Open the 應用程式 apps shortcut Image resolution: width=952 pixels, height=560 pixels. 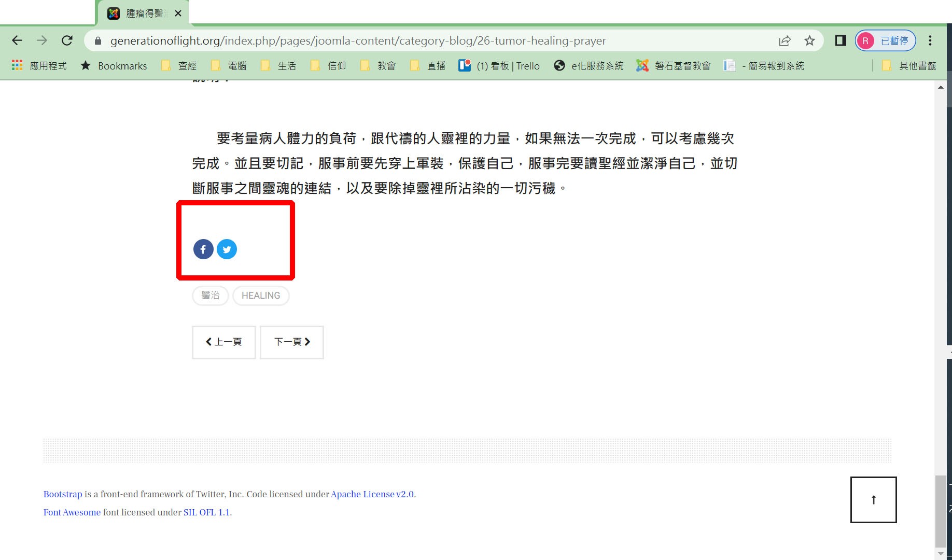coord(39,66)
